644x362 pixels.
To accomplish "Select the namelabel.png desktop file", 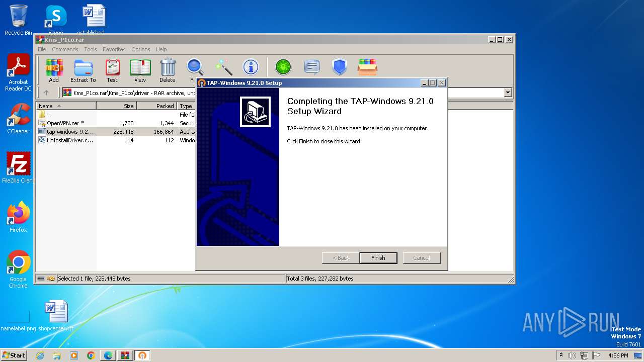I will coord(18,320).
